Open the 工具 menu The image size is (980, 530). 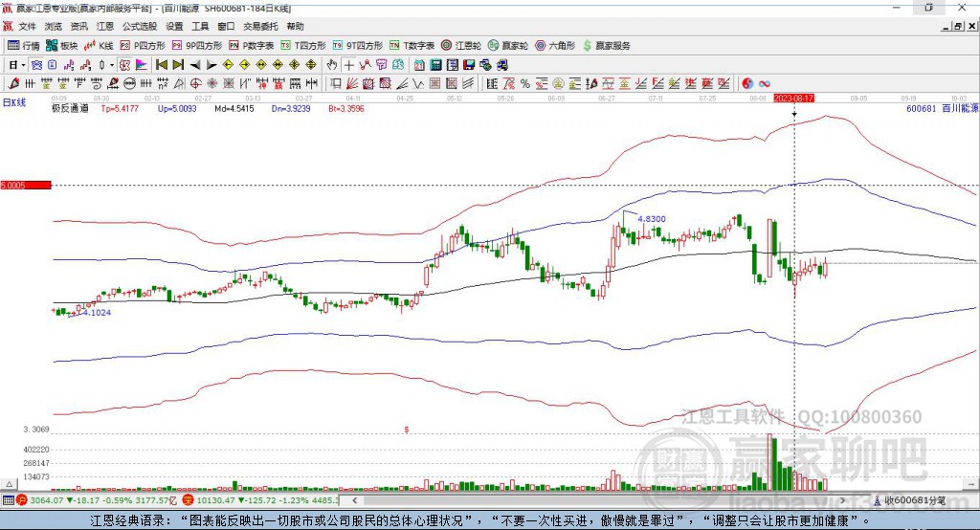click(x=200, y=26)
